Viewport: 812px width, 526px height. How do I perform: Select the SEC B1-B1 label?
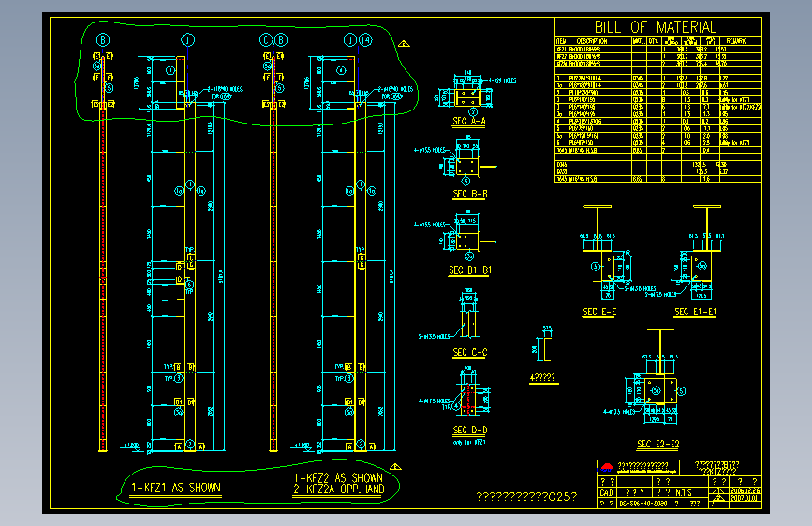tap(470, 270)
